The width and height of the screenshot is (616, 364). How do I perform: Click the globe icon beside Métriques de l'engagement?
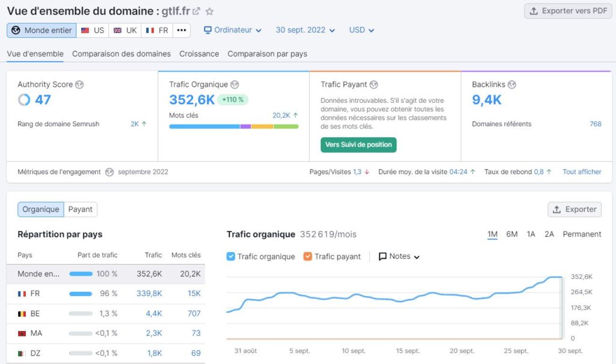109,172
